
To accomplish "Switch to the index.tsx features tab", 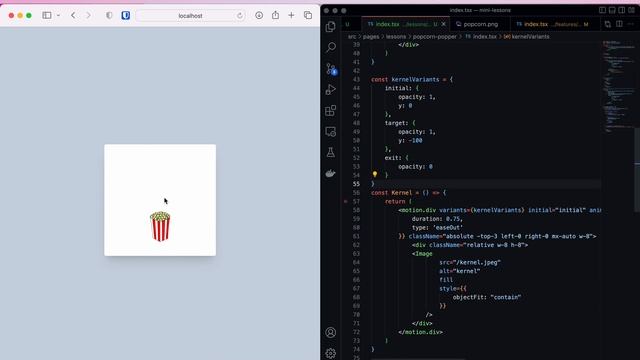I will 553,24.
